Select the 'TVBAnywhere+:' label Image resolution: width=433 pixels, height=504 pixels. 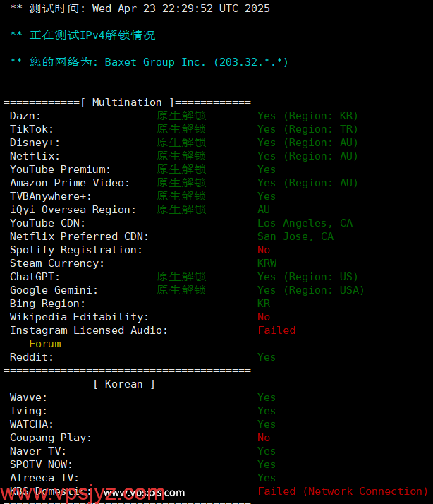(51, 196)
